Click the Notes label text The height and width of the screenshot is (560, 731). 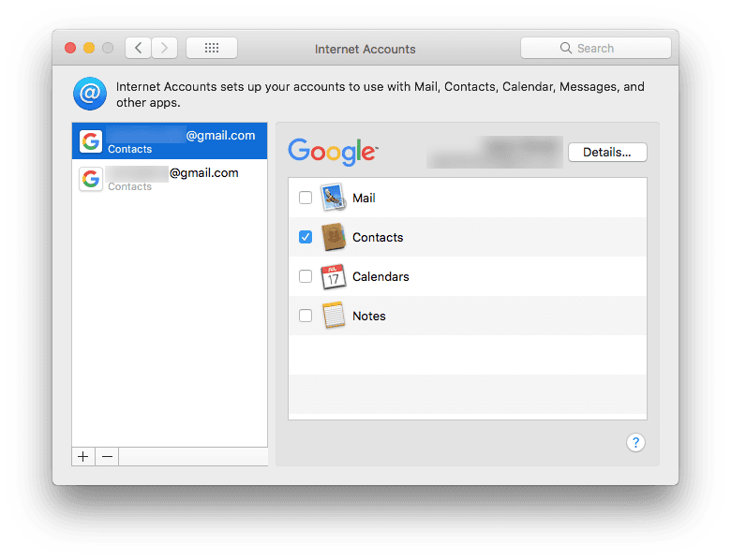[x=368, y=316]
